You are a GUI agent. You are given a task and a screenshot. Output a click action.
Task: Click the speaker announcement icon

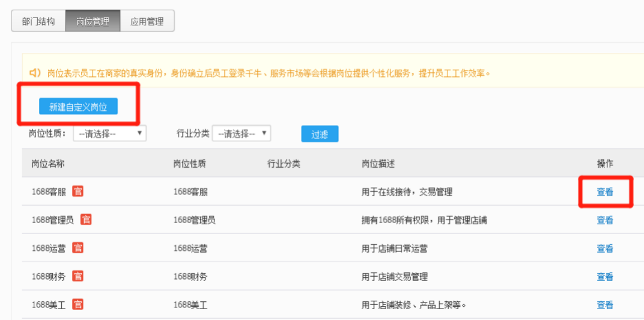tap(35, 73)
